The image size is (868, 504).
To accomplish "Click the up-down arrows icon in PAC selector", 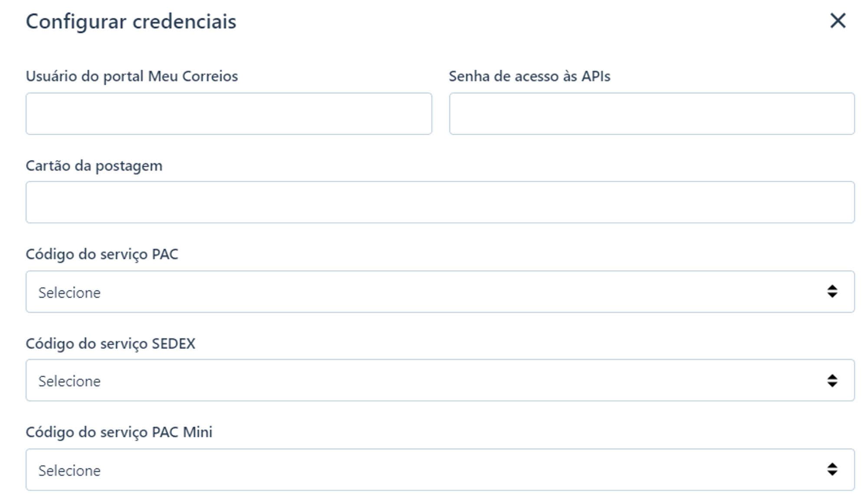I will (x=832, y=291).
